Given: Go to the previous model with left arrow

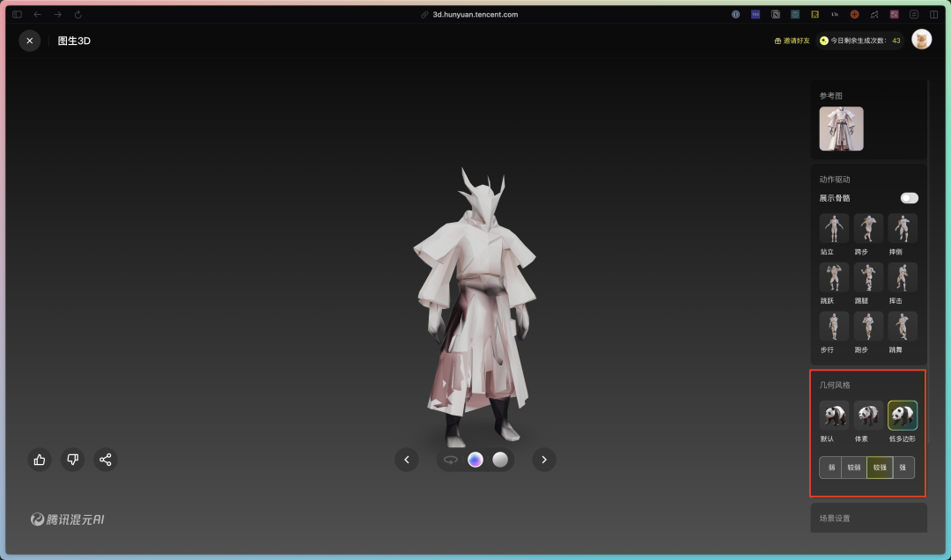Looking at the screenshot, I should [x=407, y=460].
